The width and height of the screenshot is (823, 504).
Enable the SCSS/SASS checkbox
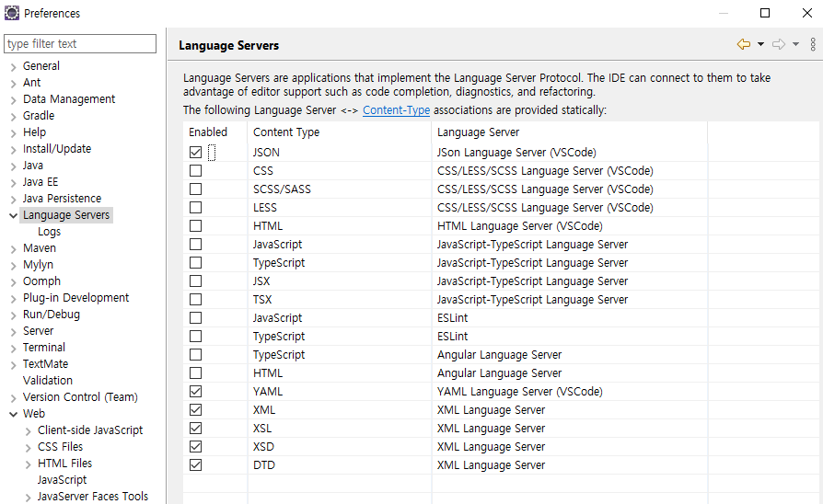point(196,189)
